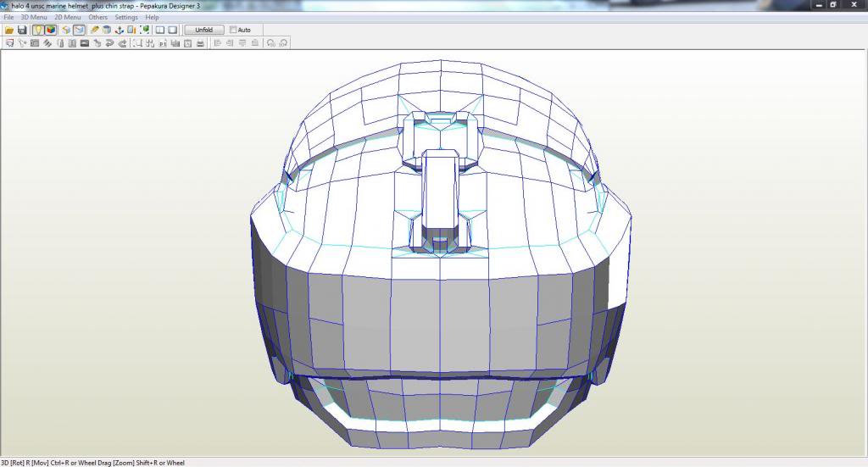
Task: Click the third icon of the second toolbar row
Action: [34, 43]
